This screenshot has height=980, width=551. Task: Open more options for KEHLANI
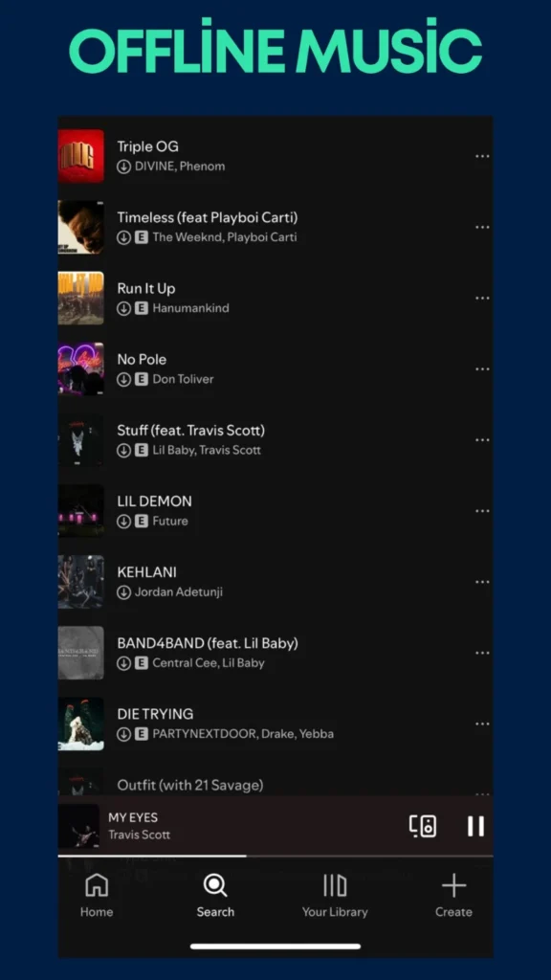tap(482, 582)
